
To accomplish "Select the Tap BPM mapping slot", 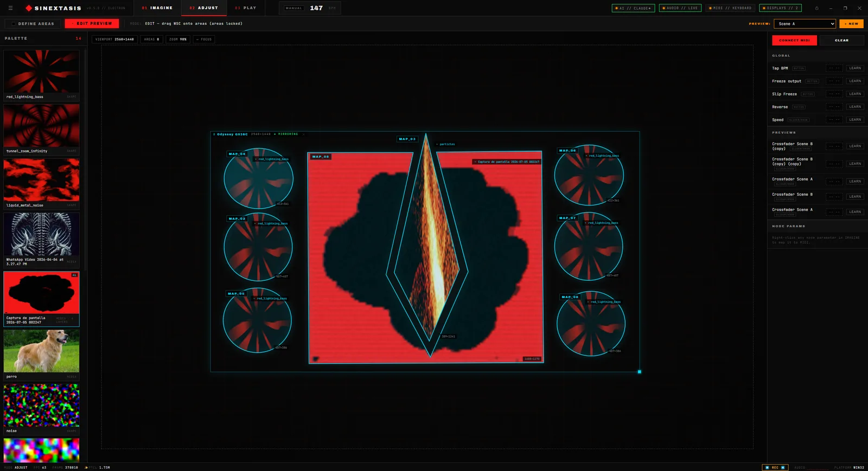I will click(x=834, y=68).
